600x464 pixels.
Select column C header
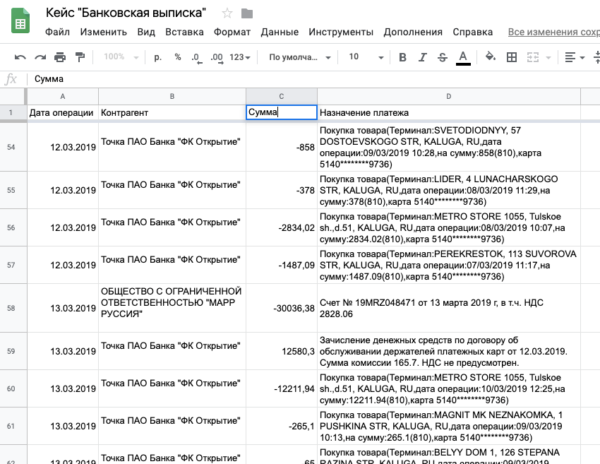(282, 96)
